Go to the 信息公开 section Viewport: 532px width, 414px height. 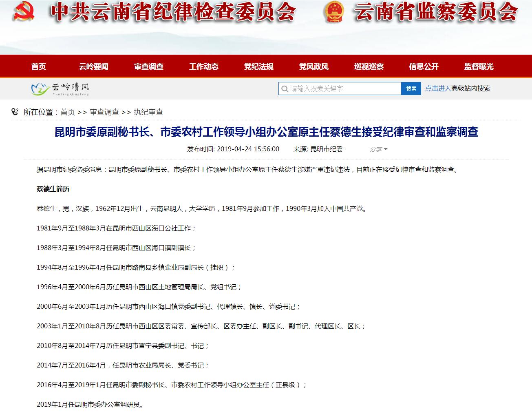tap(424, 66)
